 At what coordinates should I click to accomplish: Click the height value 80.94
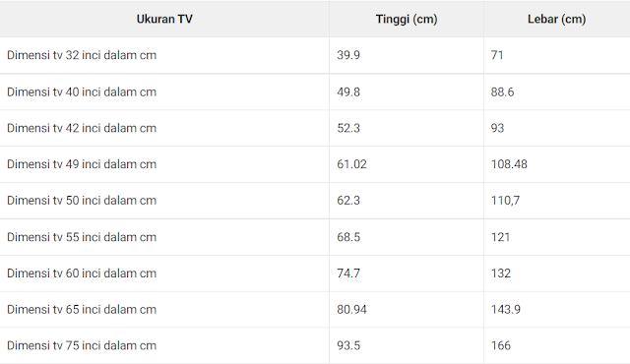pyautogui.click(x=351, y=310)
